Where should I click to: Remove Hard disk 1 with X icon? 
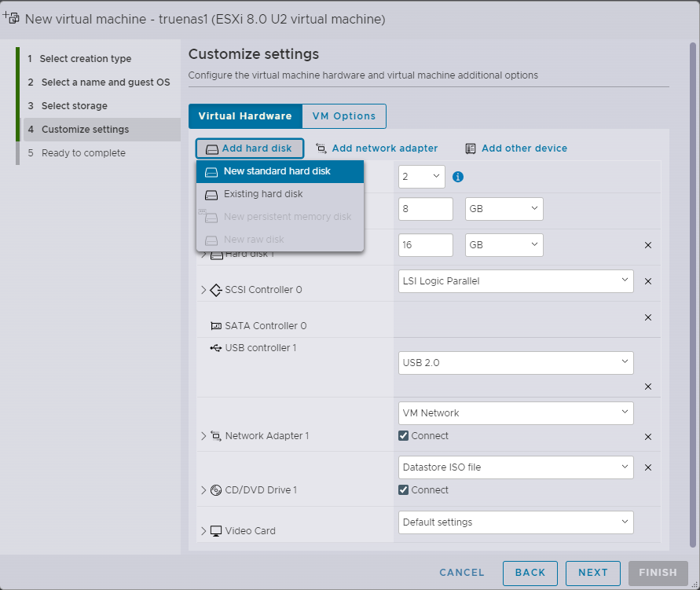click(x=648, y=245)
